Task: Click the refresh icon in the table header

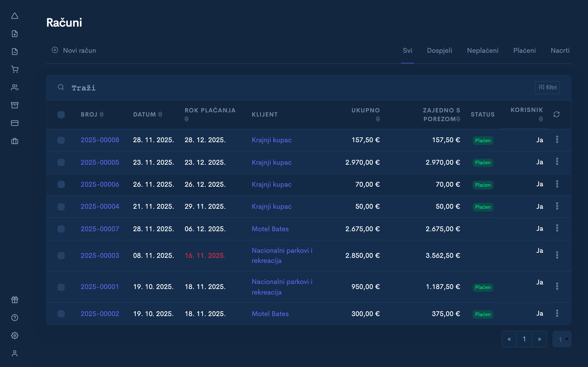Action: 557,114
